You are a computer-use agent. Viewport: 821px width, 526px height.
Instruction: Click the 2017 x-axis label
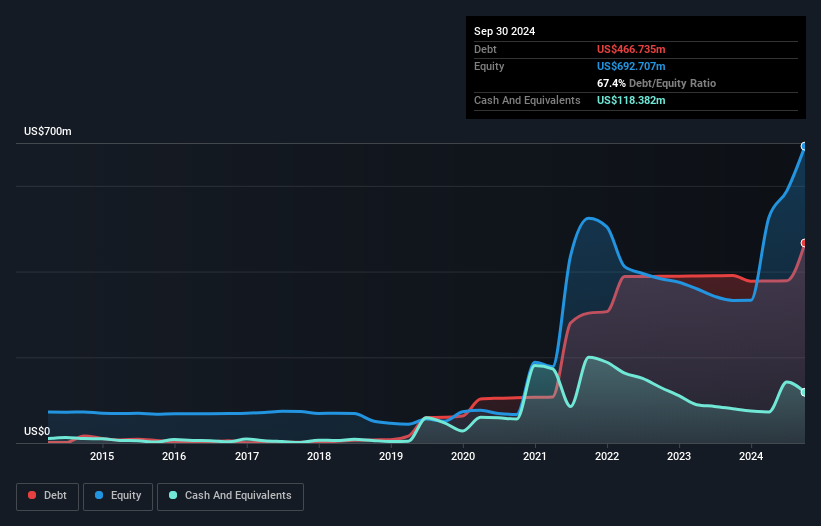click(x=247, y=456)
